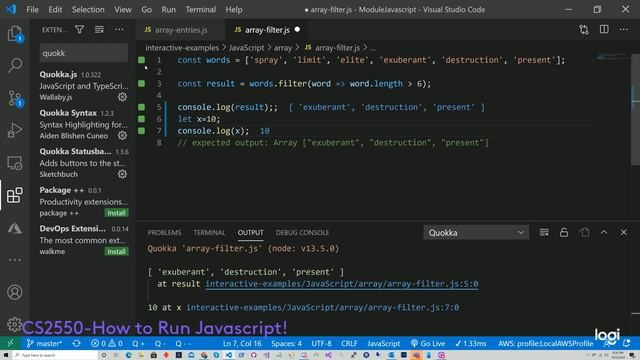Select the Quokka output channel dropdown
The width and height of the screenshot is (640, 360).
(x=476, y=233)
